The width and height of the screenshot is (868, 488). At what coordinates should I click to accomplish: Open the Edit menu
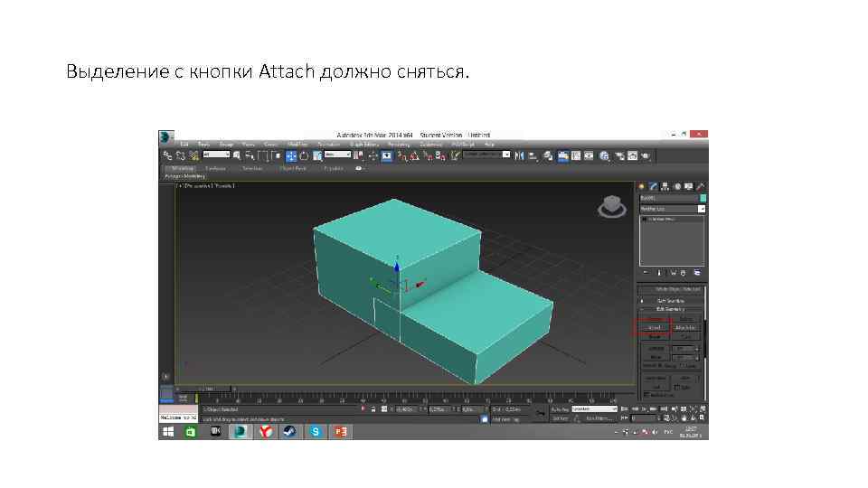coord(184,145)
